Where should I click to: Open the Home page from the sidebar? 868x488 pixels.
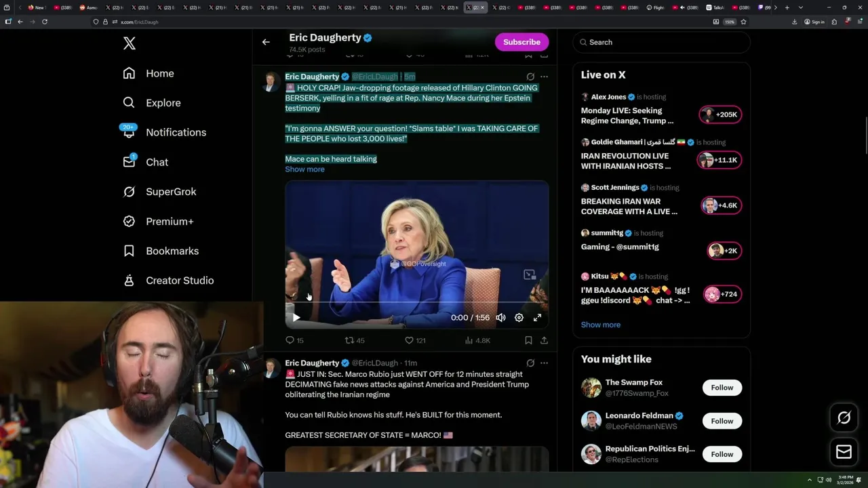[149, 73]
